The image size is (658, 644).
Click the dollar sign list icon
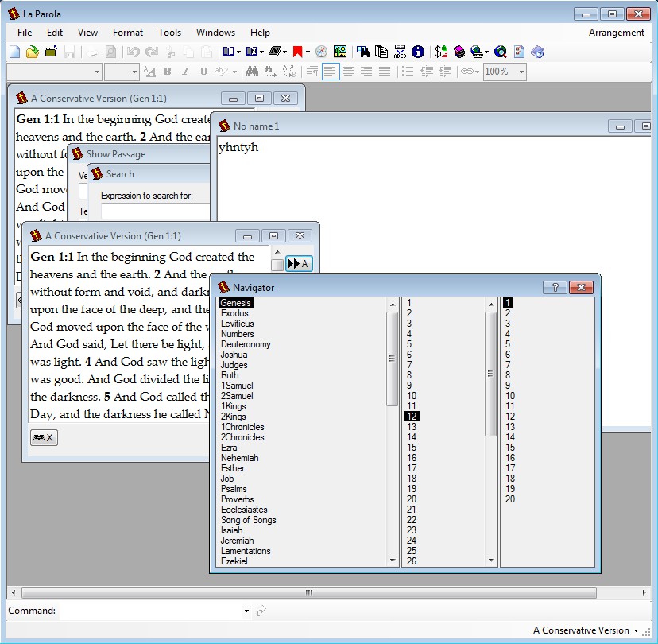(441, 52)
